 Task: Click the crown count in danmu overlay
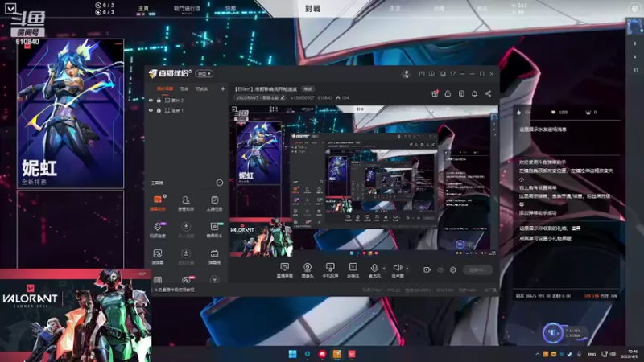tap(591, 112)
